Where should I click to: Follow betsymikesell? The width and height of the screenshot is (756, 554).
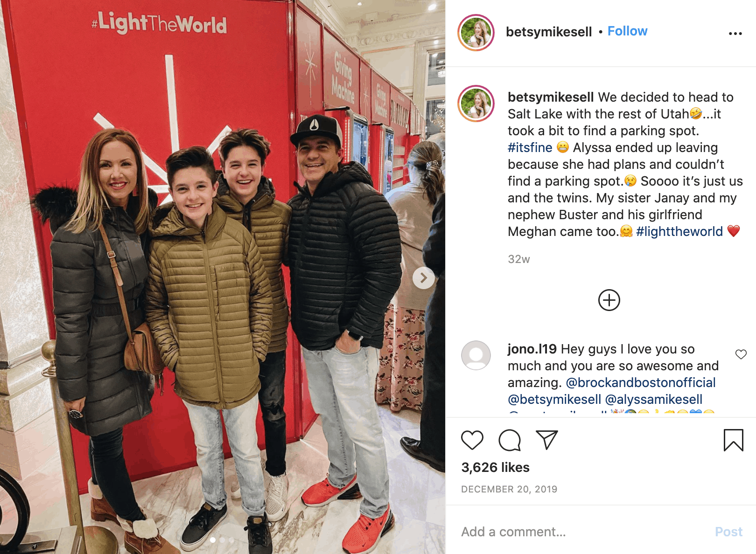click(627, 31)
